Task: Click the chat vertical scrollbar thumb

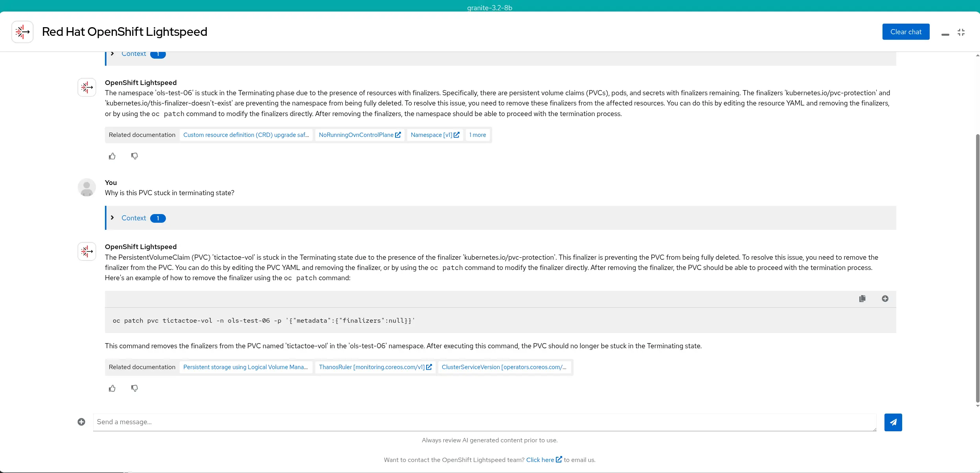Action: (977, 268)
